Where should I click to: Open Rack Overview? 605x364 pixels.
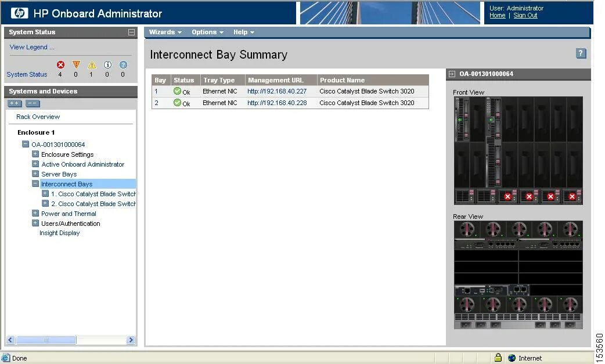point(38,117)
